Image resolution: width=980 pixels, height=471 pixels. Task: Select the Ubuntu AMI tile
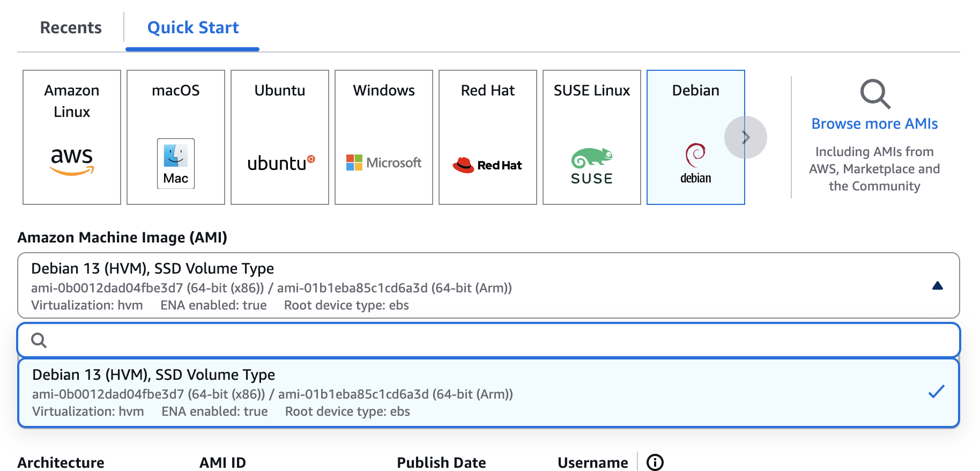point(280,137)
